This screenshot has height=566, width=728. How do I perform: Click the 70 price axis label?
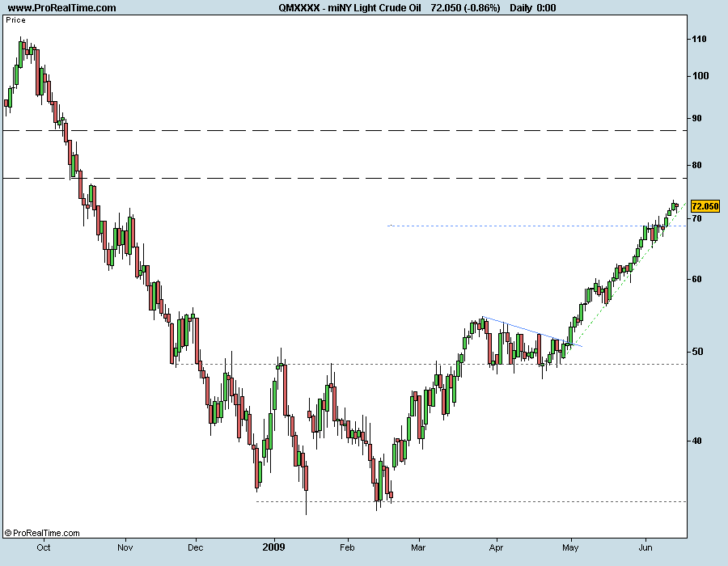(696, 218)
